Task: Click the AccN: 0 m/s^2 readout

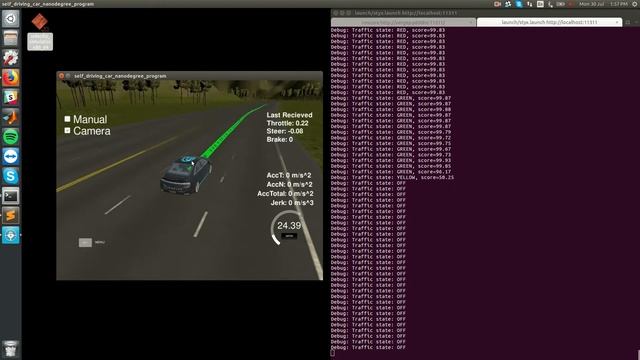Action: [x=289, y=184]
